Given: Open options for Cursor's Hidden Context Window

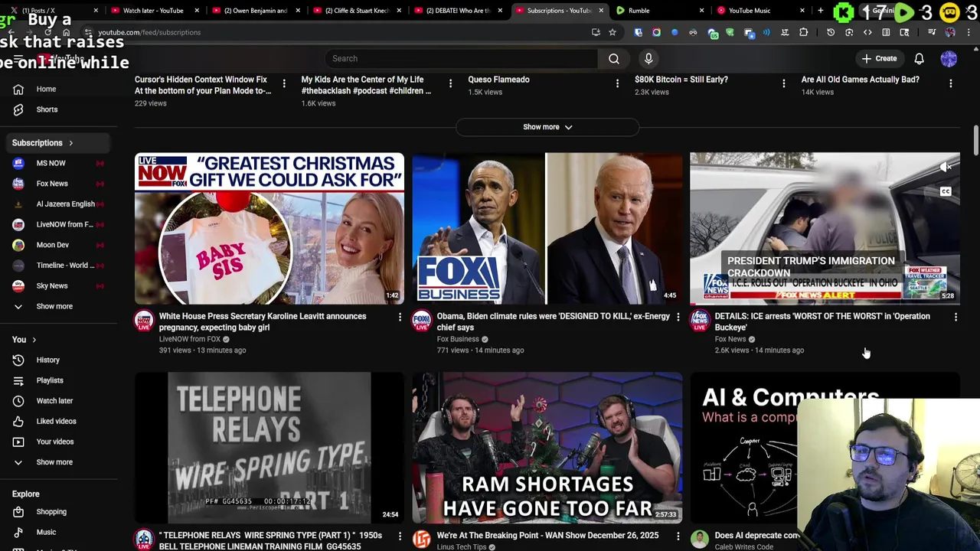Looking at the screenshot, I should coord(284,83).
